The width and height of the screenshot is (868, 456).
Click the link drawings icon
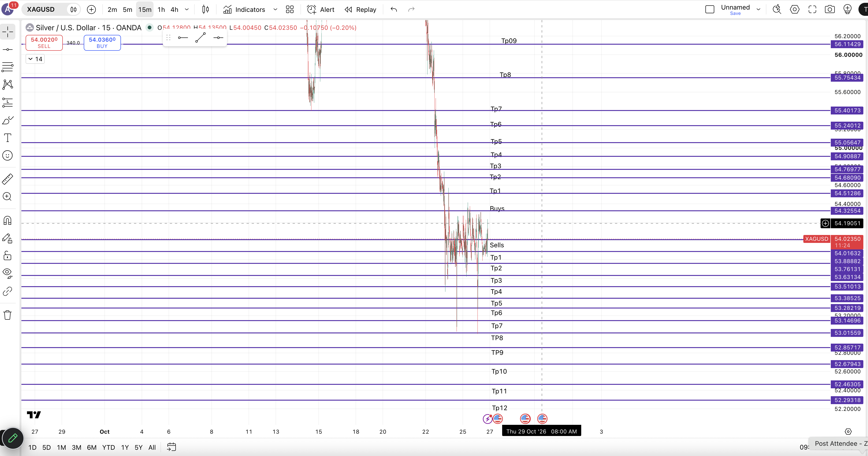pyautogui.click(x=7, y=291)
